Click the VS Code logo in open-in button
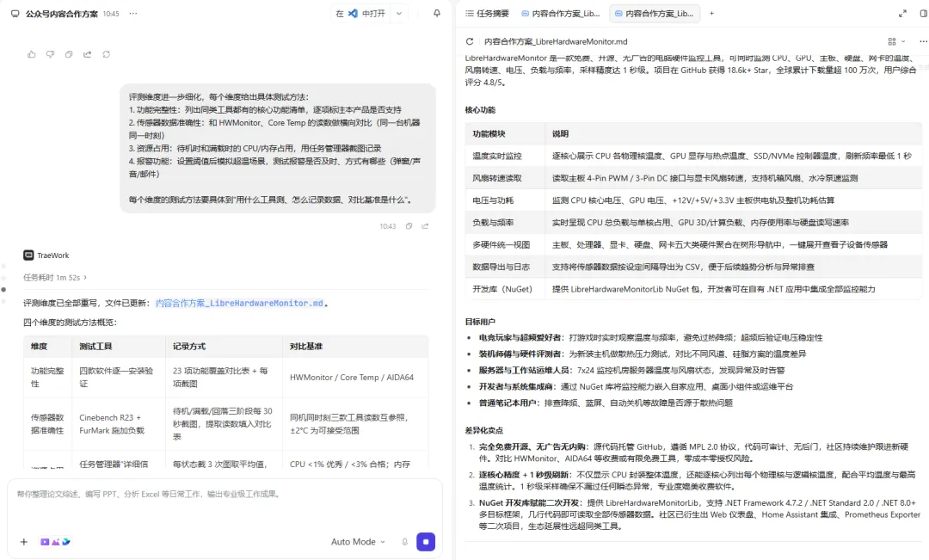 (353, 13)
